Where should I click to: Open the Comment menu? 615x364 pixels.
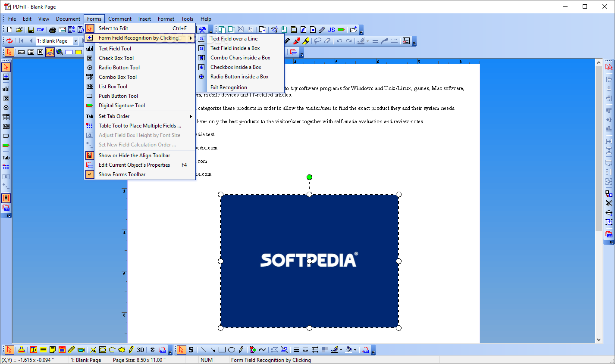point(120,19)
